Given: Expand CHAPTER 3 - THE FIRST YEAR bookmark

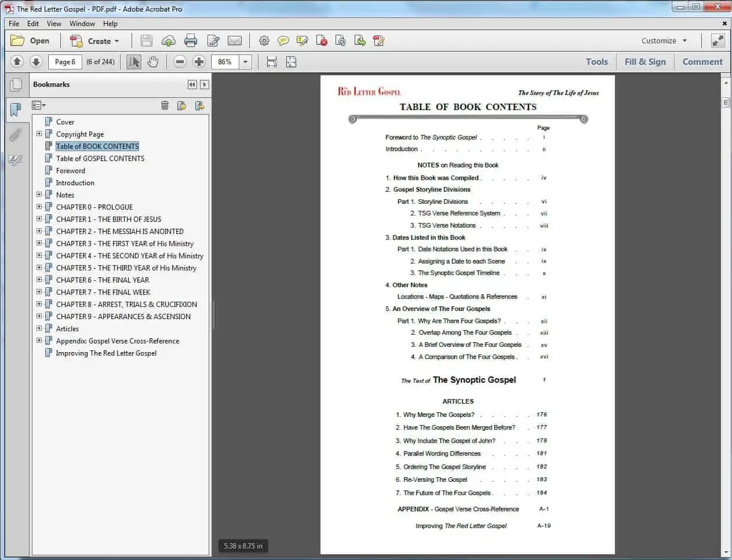Looking at the screenshot, I should point(39,243).
